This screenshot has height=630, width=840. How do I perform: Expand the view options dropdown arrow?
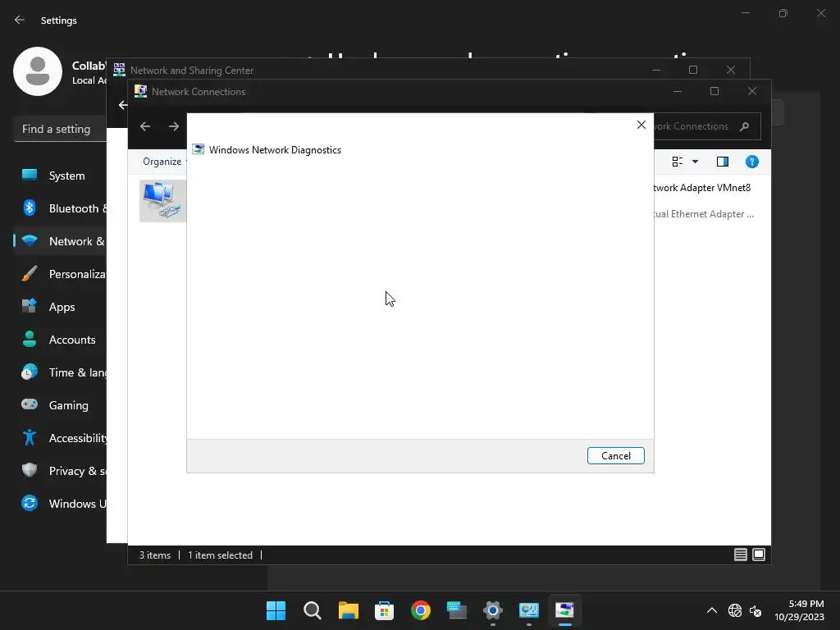click(x=696, y=162)
